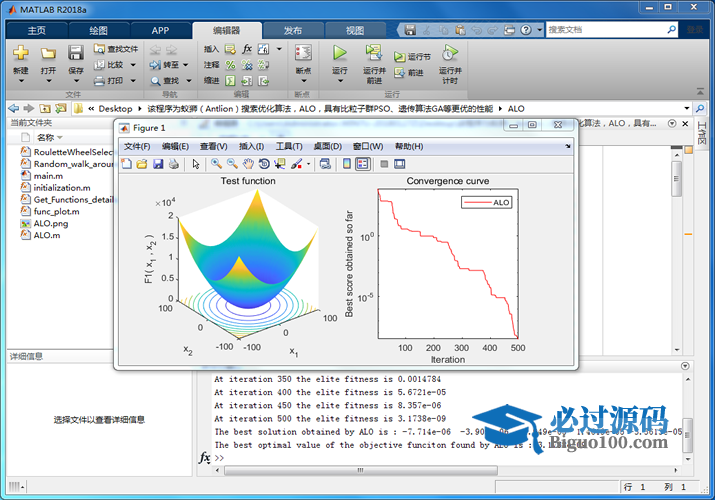Click the editor vertical scrollbar thumb
The height and width of the screenshot is (500, 715).
click(x=677, y=178)
